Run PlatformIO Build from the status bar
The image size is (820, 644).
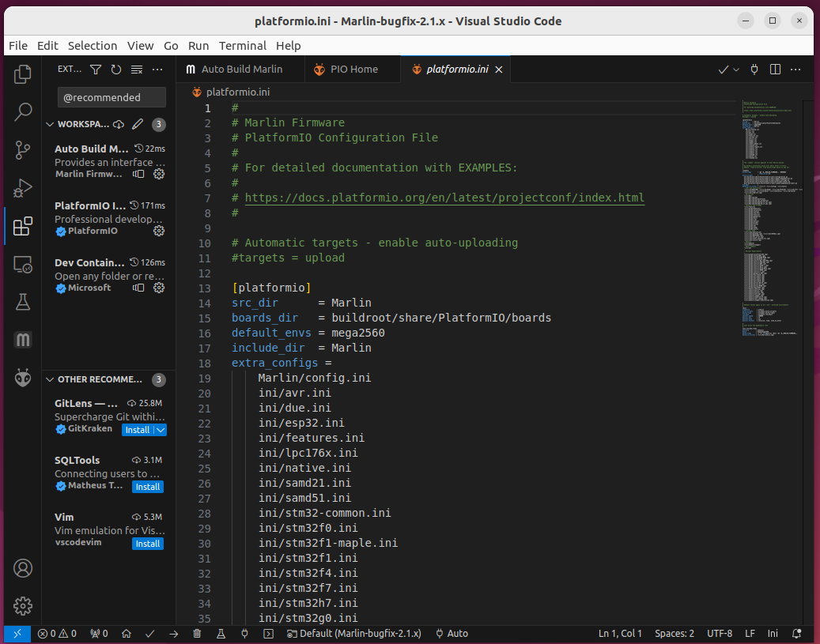[x=149, y=633]
